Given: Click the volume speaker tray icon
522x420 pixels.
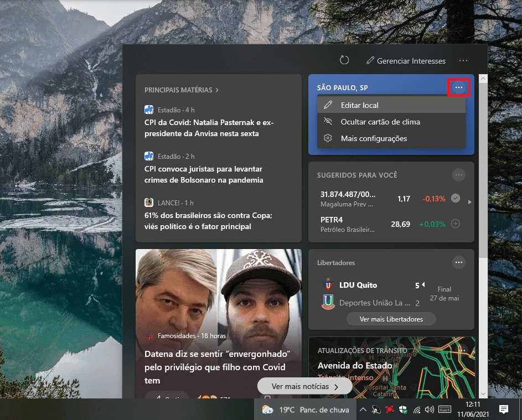Looking at the screenshot, I should click(x=430, y=409).
